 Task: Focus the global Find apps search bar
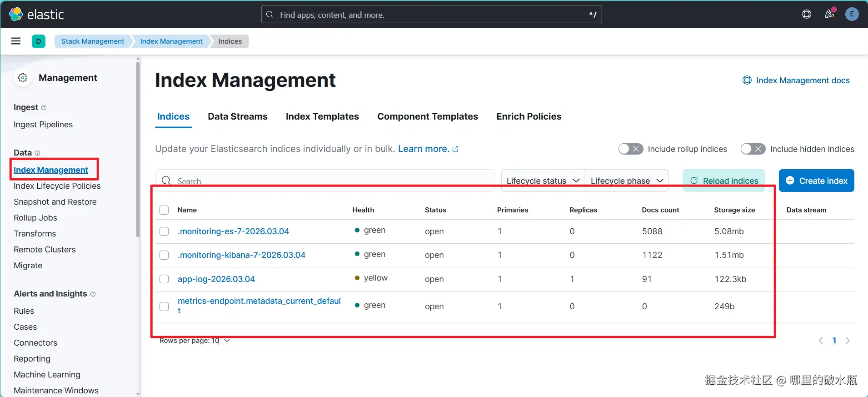(x=432, y=15)
